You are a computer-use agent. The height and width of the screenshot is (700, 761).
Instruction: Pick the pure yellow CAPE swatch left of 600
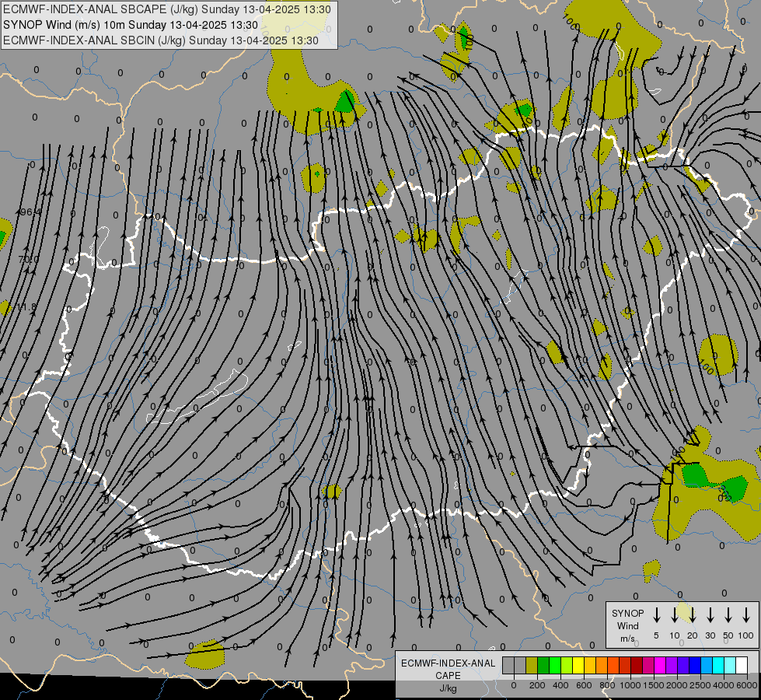(x=578, y=665)
